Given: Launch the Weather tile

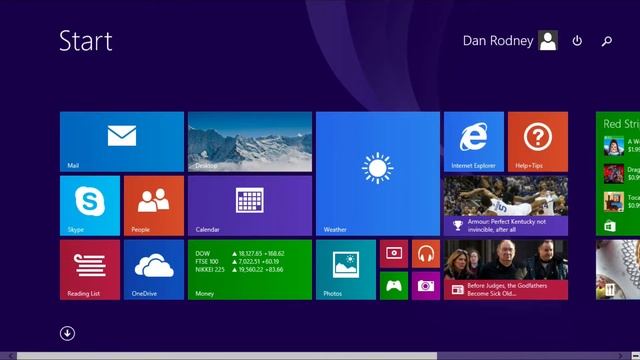Looking at the screenshot, I should pyautogui.click(x=378, y=174).
